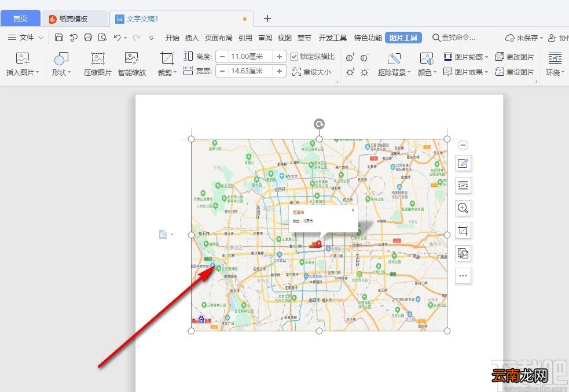
Task: Click 智能缩放 smart zoom tool
Action: (132, 64)
